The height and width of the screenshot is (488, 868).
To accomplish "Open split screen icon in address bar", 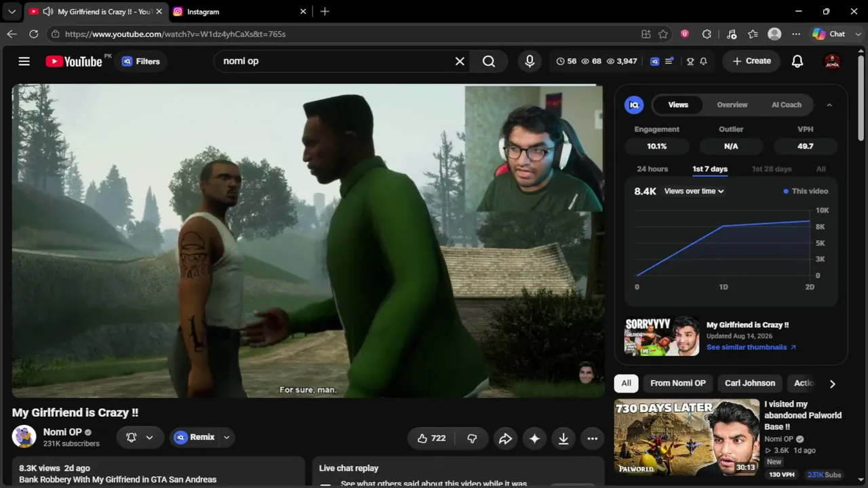I will (x=646, y=34).
